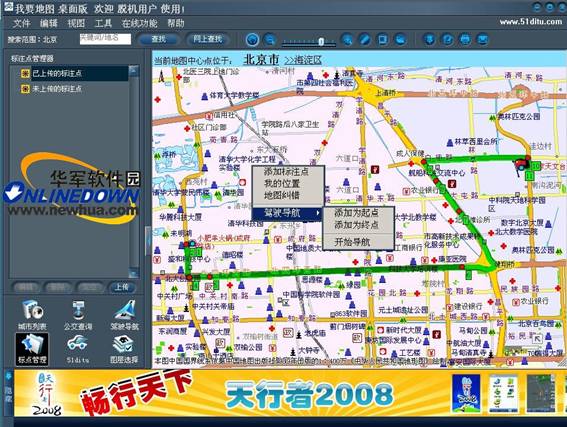
Task: Click the 上传 upload button
Action: click(122, 287)
